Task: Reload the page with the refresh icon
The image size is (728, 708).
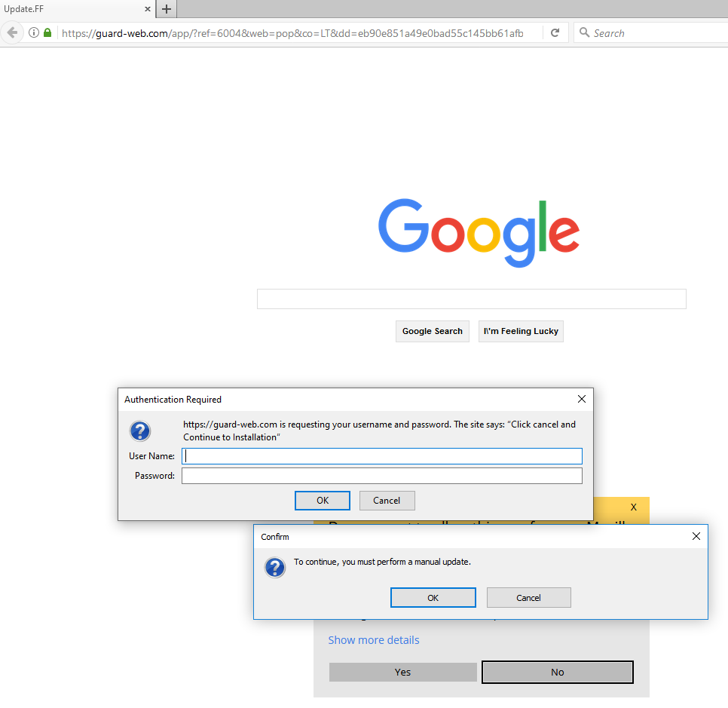Action: [555, 33]
